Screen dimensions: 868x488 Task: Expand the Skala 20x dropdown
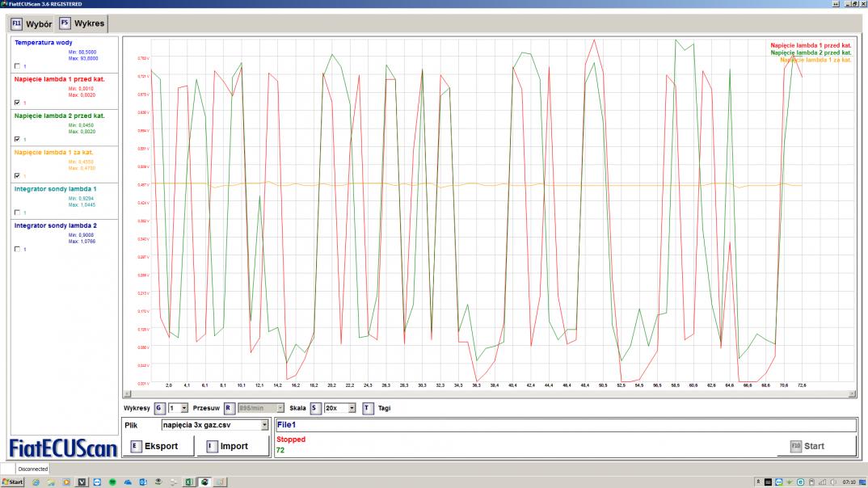tap(352, 409)
